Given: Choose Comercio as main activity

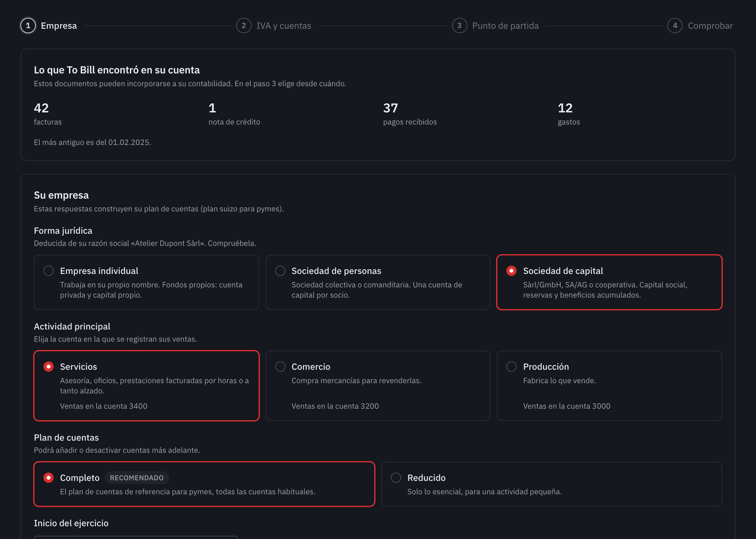Looking at the screenshot, I should 378,386.
